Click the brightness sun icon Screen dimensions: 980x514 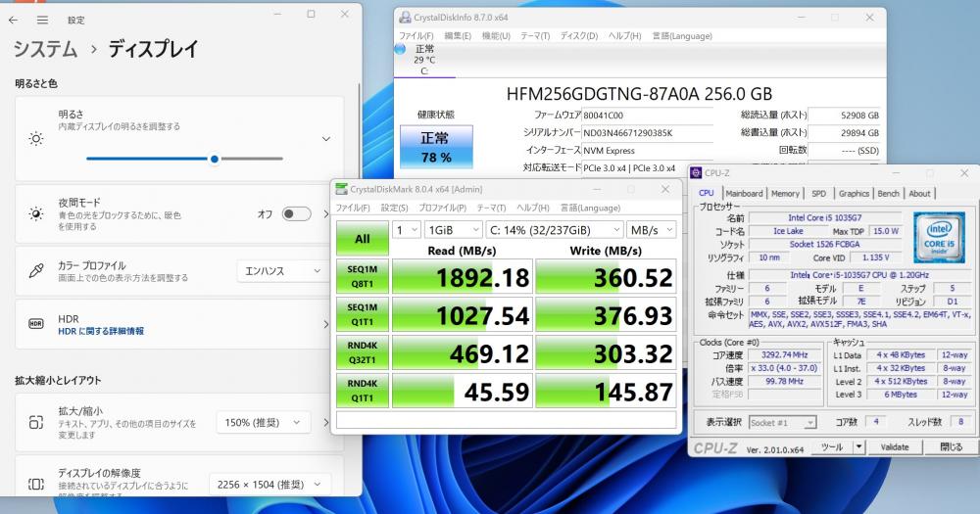click(x=36, y=139)
